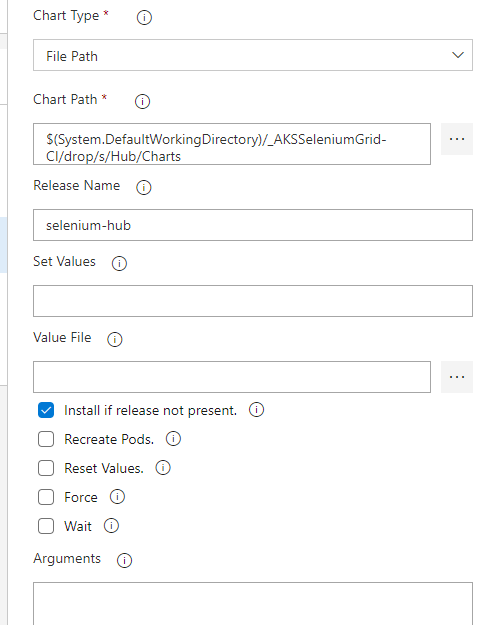
Task: Browse for Chart Path with ellipsis button
Action: click(457, 139)
